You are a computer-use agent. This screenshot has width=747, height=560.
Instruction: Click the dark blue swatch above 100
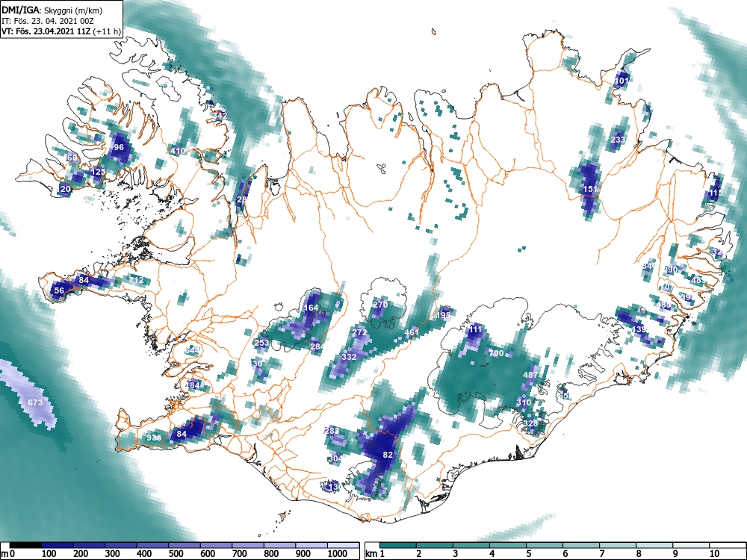click(x=58, y=545)
